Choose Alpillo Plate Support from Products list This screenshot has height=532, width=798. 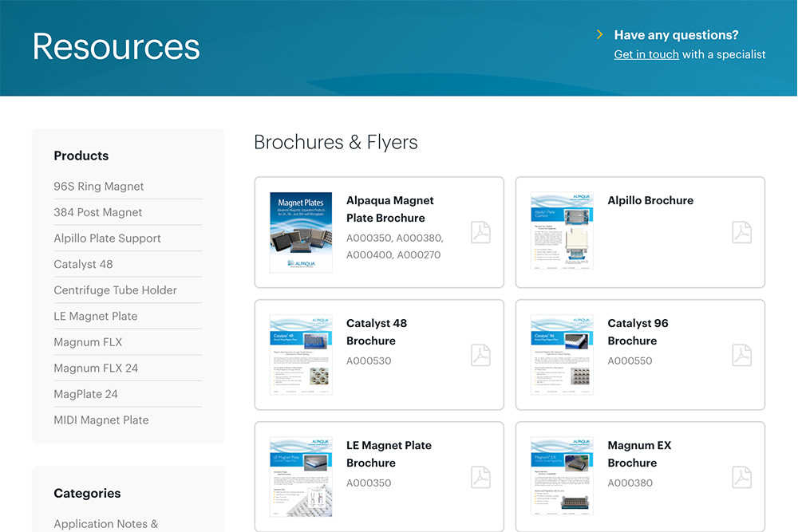point(107,238)
